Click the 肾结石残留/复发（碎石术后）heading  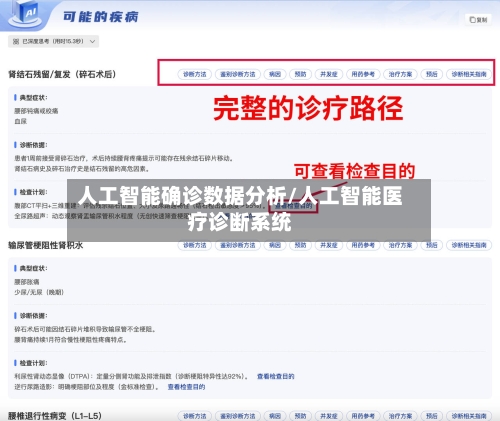point(62,74)
